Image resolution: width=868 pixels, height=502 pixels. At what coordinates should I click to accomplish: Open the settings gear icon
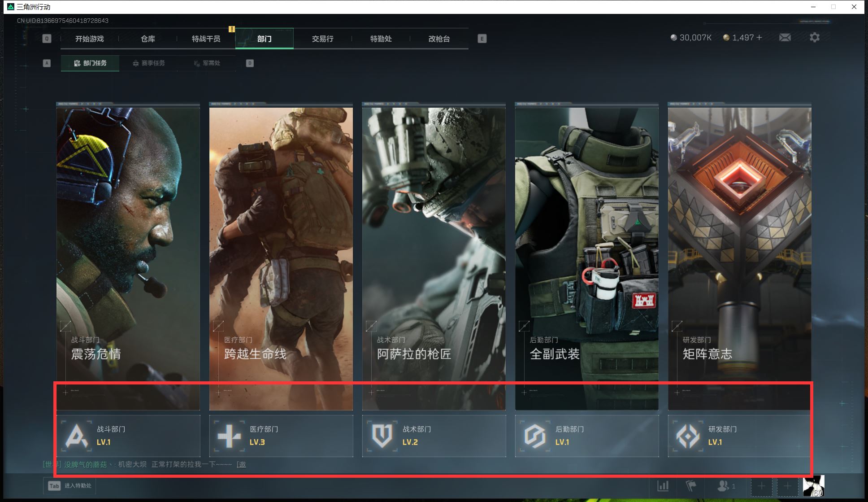(x=814, y=38)
